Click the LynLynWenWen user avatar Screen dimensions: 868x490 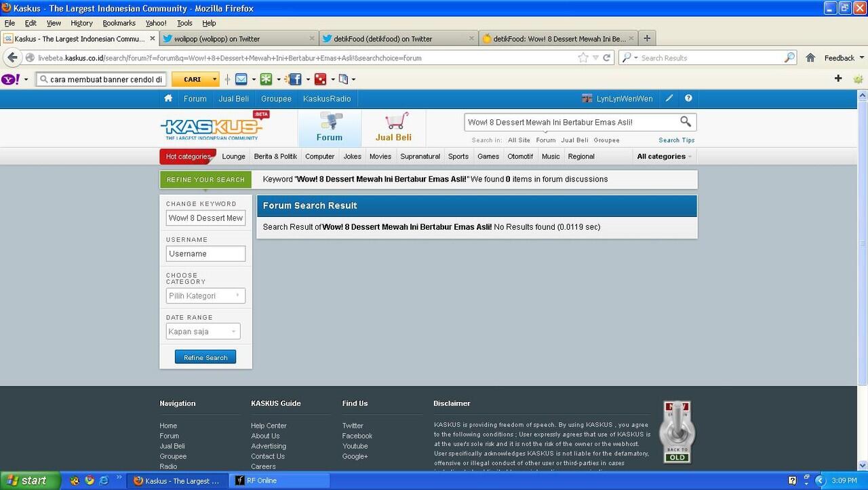click(x=587, y=98)
